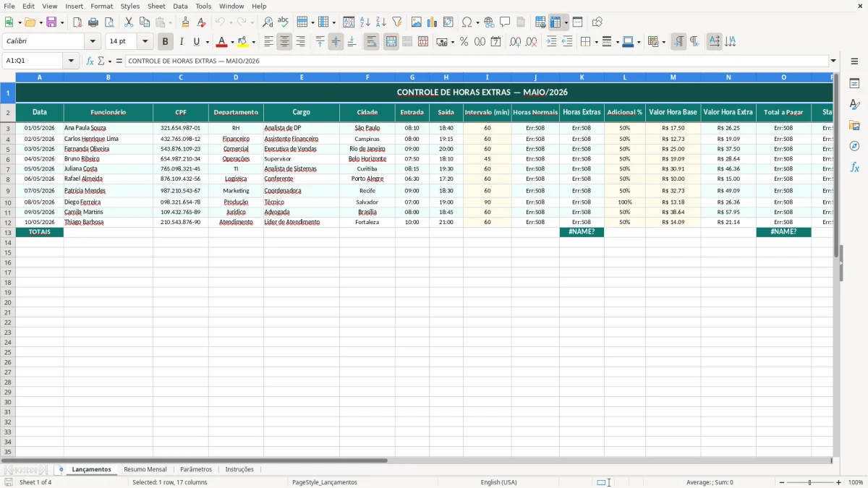Viewport: 868px width, 488px height.
Task: Open the sidebar Navigator compass icon
Action: coord(854,146)
